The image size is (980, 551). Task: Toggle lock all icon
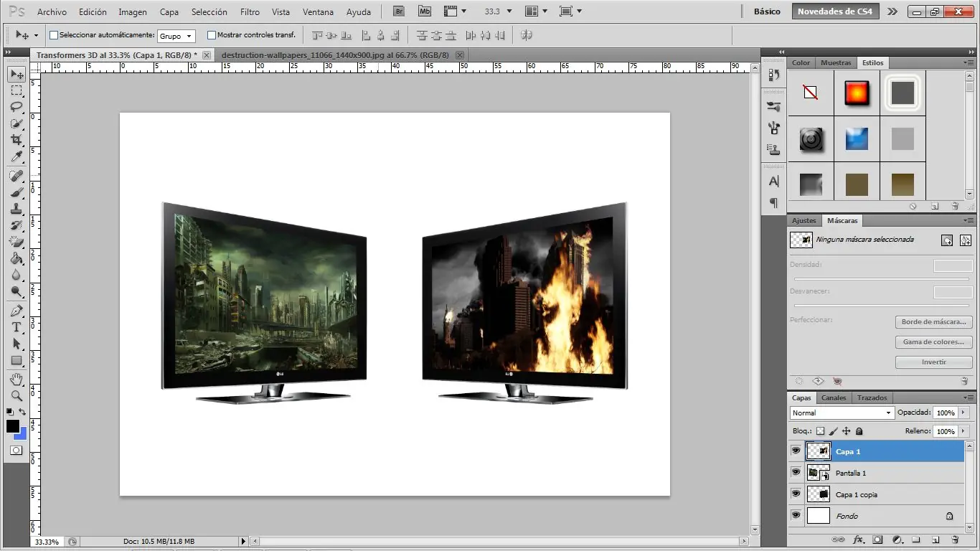pyautogui.click(x=859, y=431)
